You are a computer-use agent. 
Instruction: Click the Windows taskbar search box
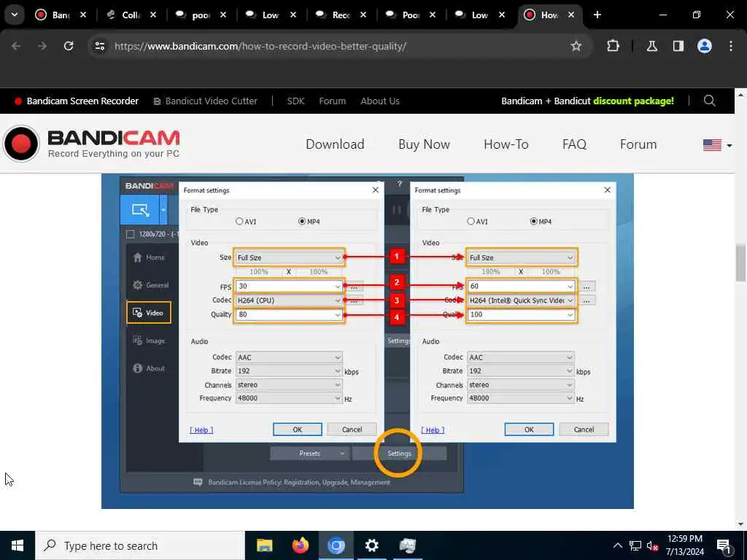[x=140, y=545]
